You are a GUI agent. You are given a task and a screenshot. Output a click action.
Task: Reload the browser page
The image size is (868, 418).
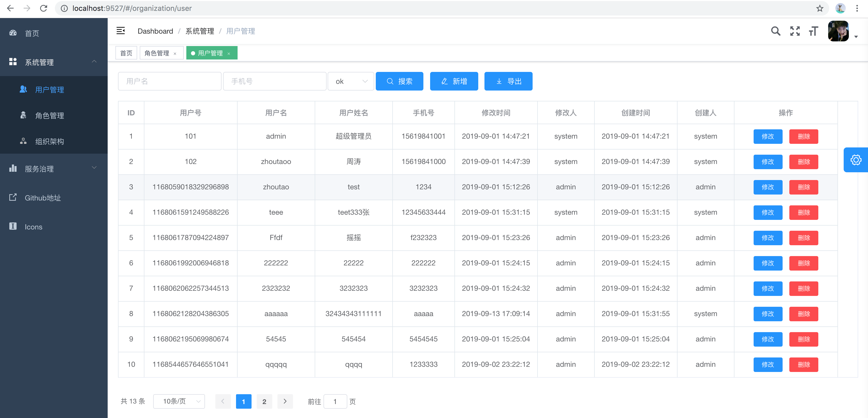(x=43, y=9)
